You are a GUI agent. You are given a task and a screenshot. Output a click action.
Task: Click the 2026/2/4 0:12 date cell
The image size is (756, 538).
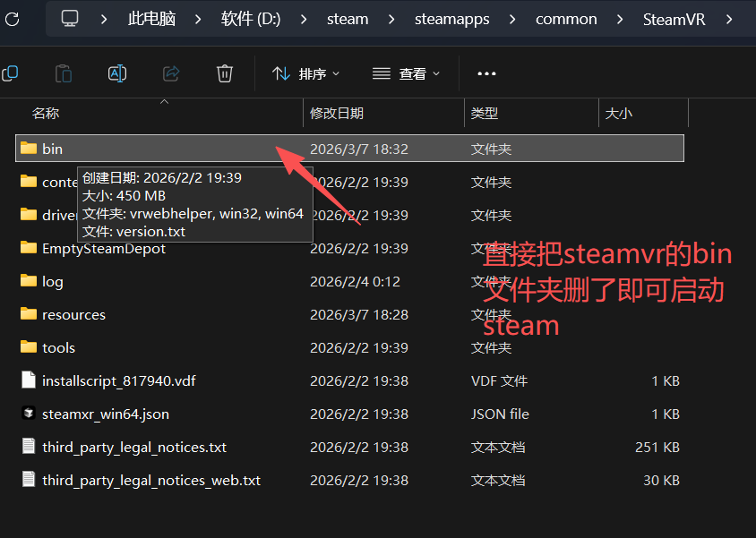point(355,281)
